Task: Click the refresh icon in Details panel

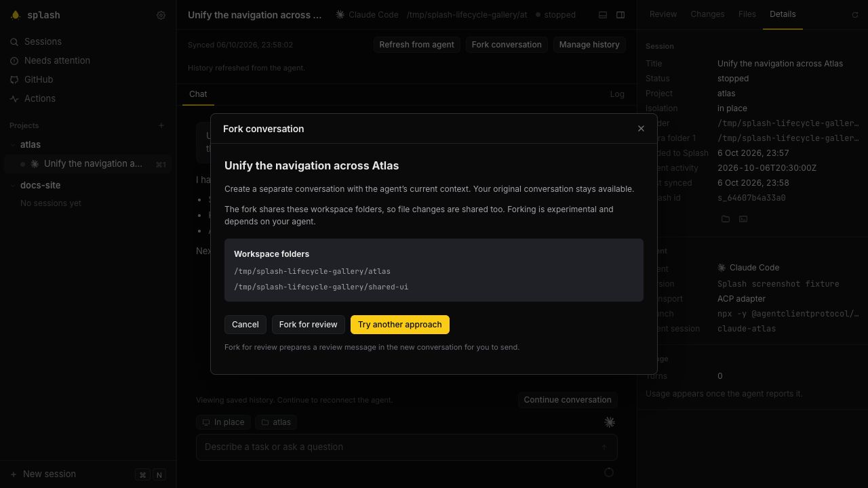Action: [x=855, y=15]
